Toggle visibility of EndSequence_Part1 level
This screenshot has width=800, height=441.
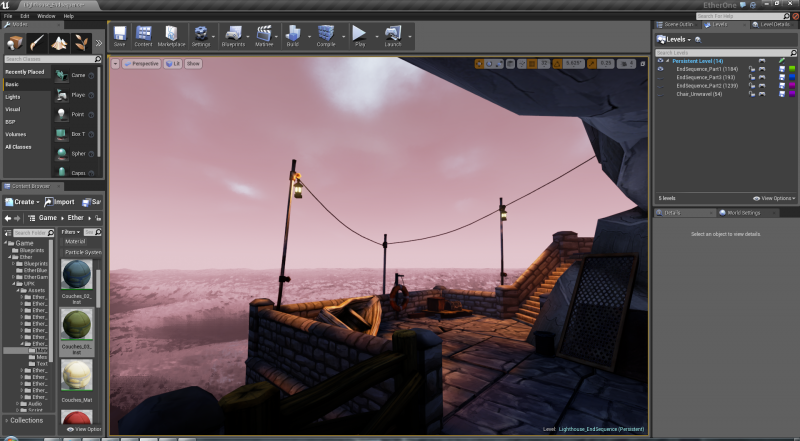(x=660, y=69)
